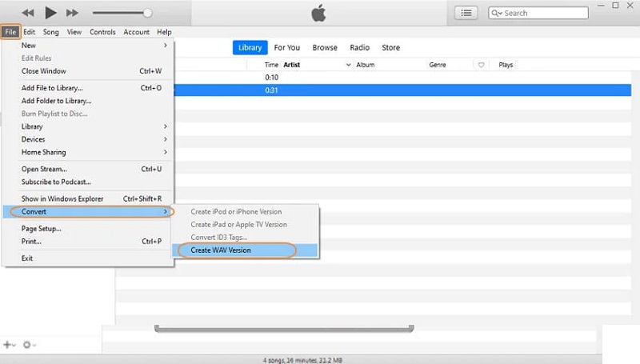This screenshot has width=640, height=364.
Task: Toggle Artist column sort arrow
Action: [348, 65]
